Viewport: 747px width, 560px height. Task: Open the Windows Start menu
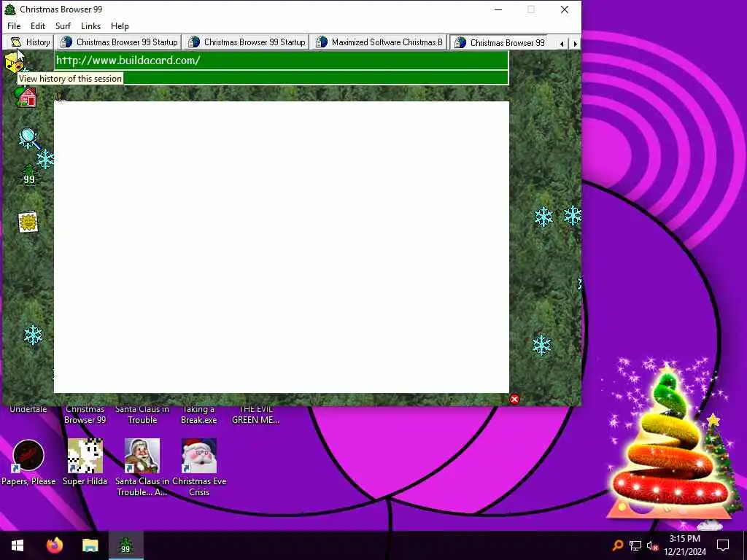click(18, 545)
